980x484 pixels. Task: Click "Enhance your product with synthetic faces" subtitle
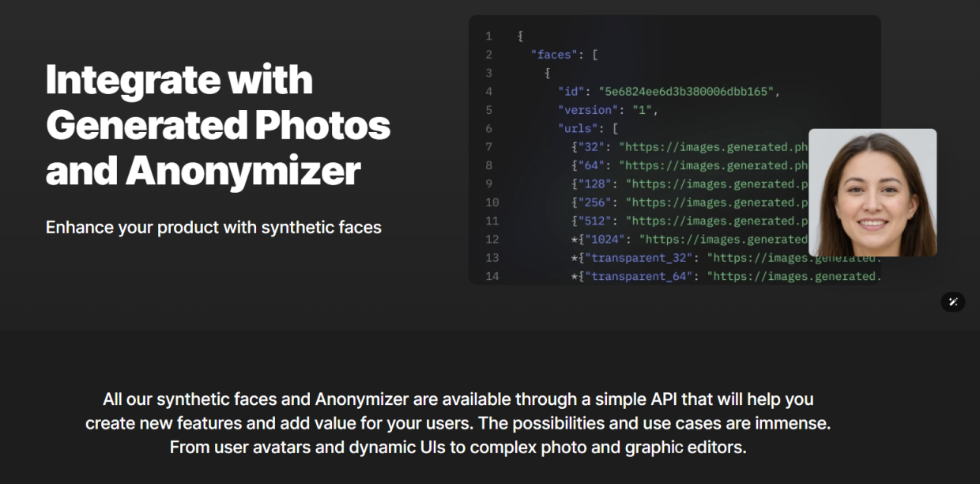click(213, 228)
